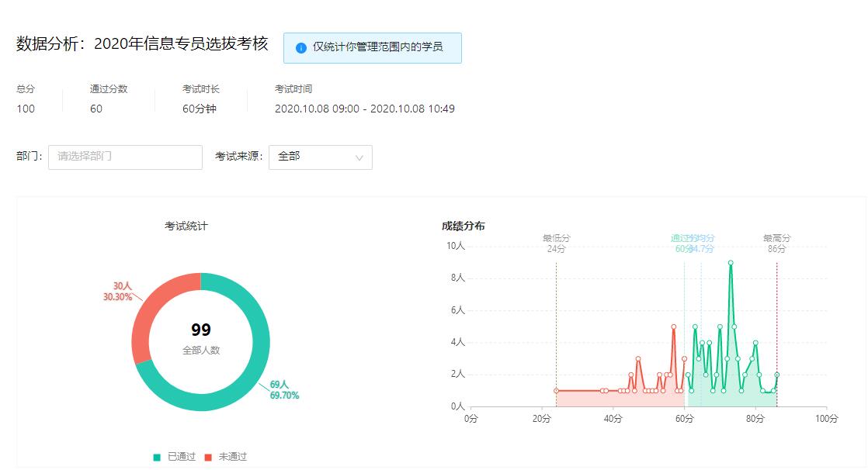Click the 99 全部人数 donut center
Image resolution: width=868 pixels, height=470 pixels.
click(201, 338)
